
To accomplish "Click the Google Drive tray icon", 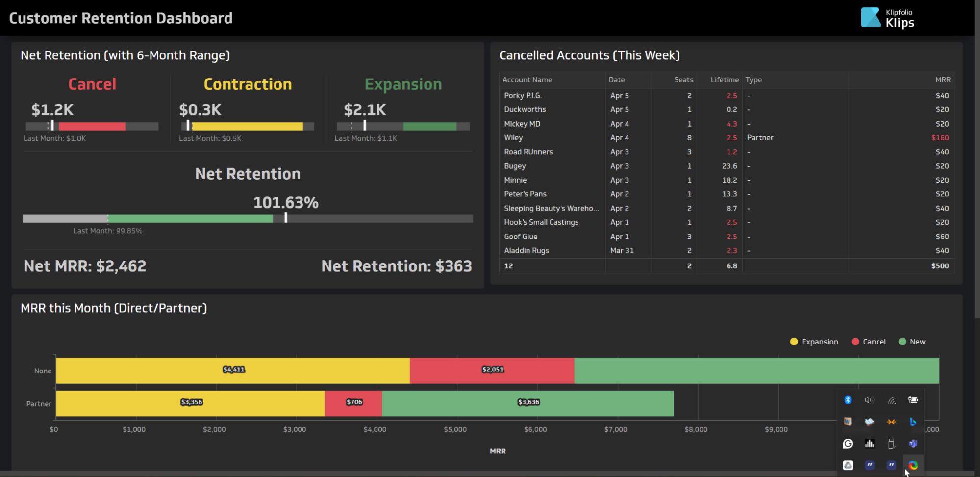I will coord(848,465).
